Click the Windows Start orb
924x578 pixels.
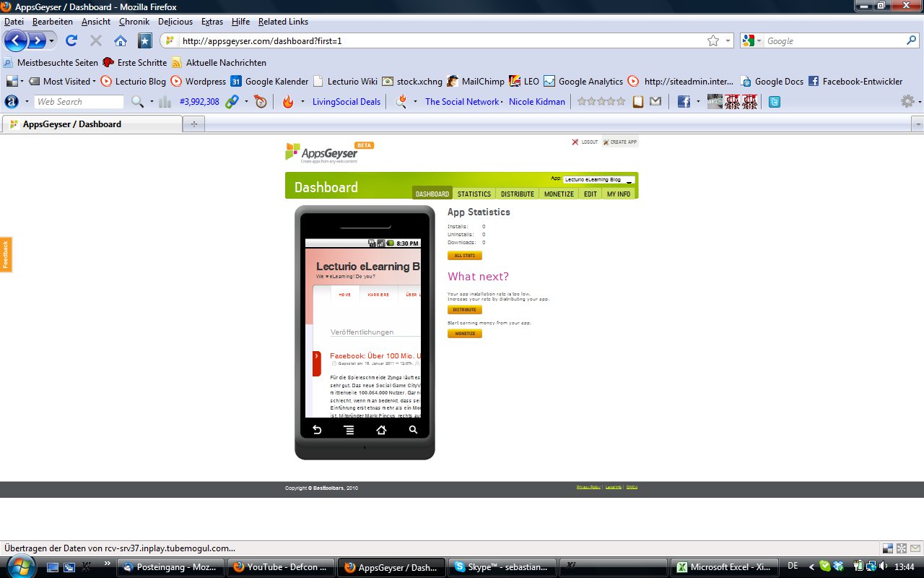20,566
